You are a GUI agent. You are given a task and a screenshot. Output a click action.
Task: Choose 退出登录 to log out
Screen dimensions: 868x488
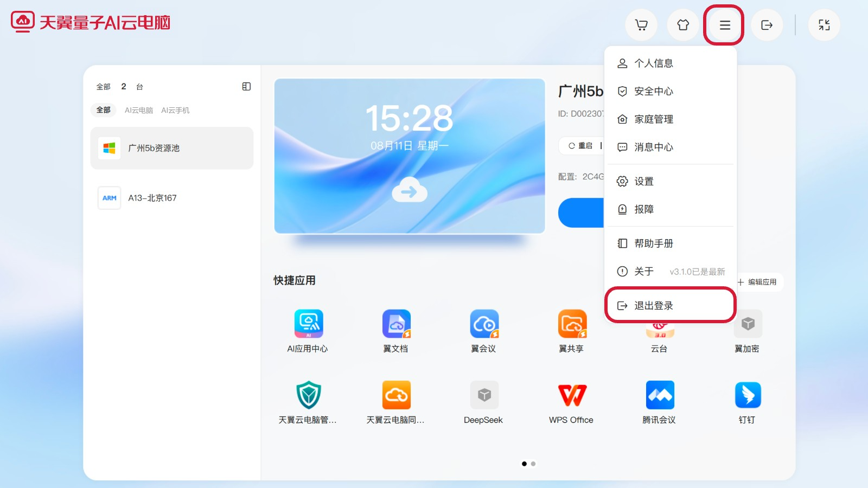[671, 306]
